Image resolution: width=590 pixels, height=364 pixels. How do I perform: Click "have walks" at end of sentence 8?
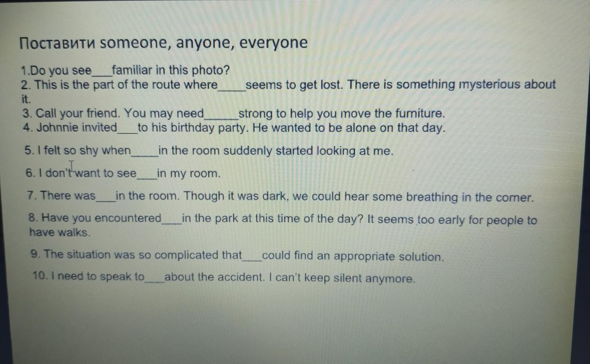pos(59,233)
